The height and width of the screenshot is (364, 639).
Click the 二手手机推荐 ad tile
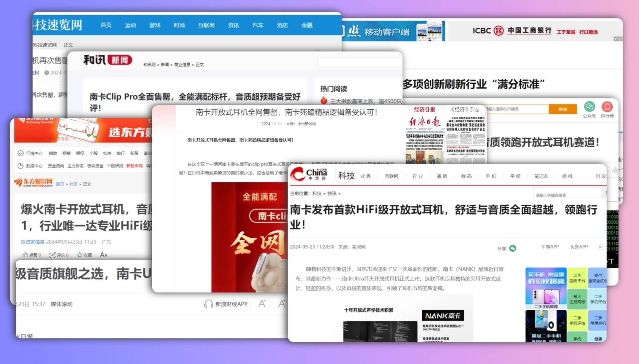tap(546, 289)
